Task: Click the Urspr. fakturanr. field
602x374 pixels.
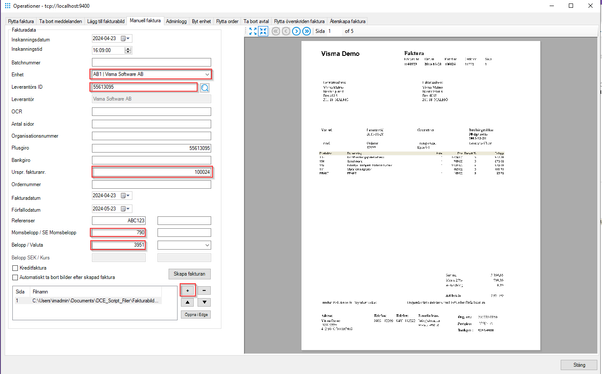Action: (x=152, y=172)
